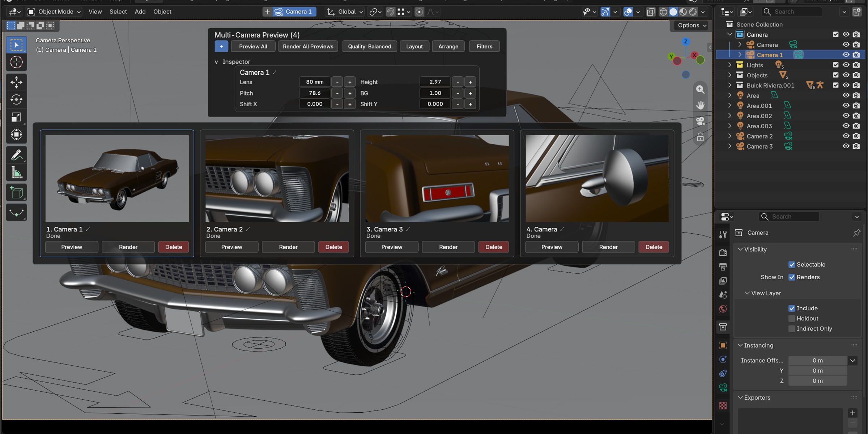Screen dimensions: 868x434
Task: Open Render properties tab icon
Action: click(x=723, y=252)
